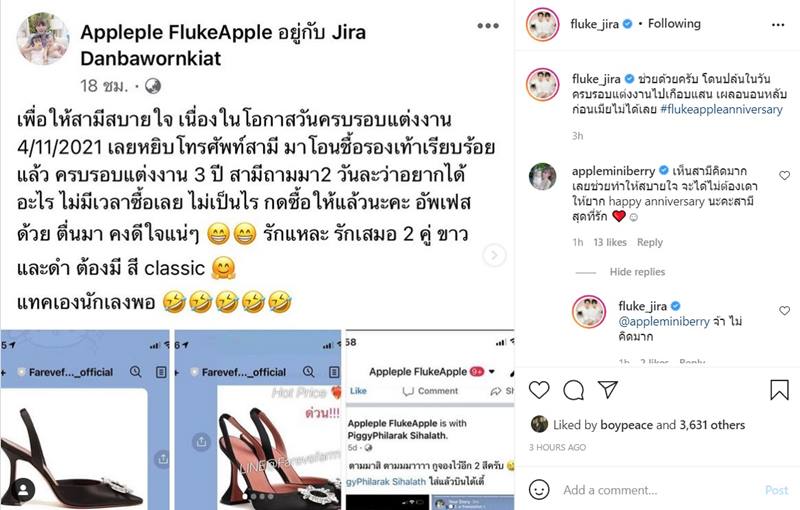The height and width of the screenshot is (510, 800).
Task: Like the Instagram post with heart icon
Action: pyautogui.click(x=539, y=390)
